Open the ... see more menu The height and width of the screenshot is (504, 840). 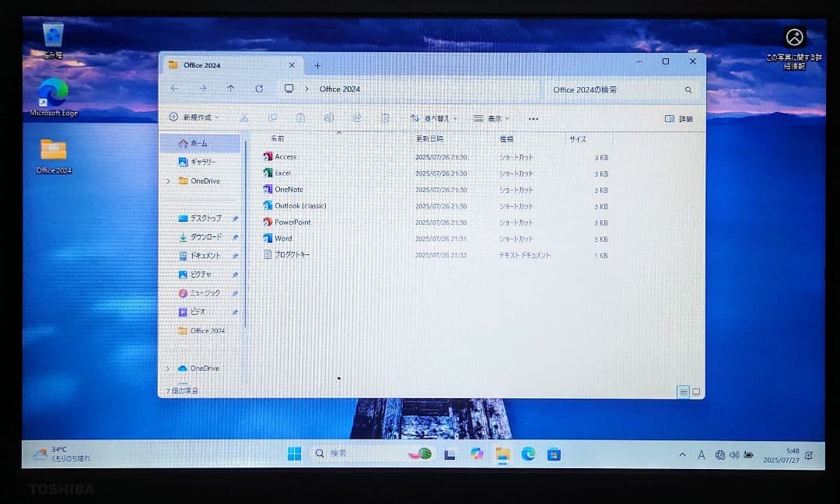[x=534, y=117]
